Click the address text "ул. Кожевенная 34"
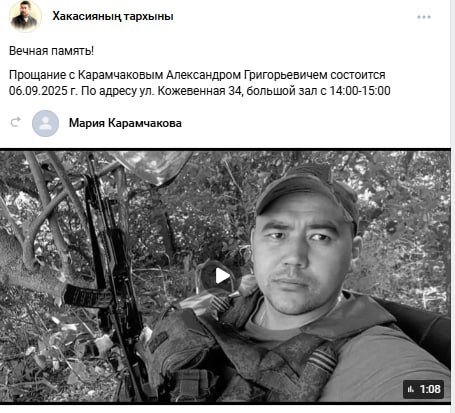 (x=190, y=91)
